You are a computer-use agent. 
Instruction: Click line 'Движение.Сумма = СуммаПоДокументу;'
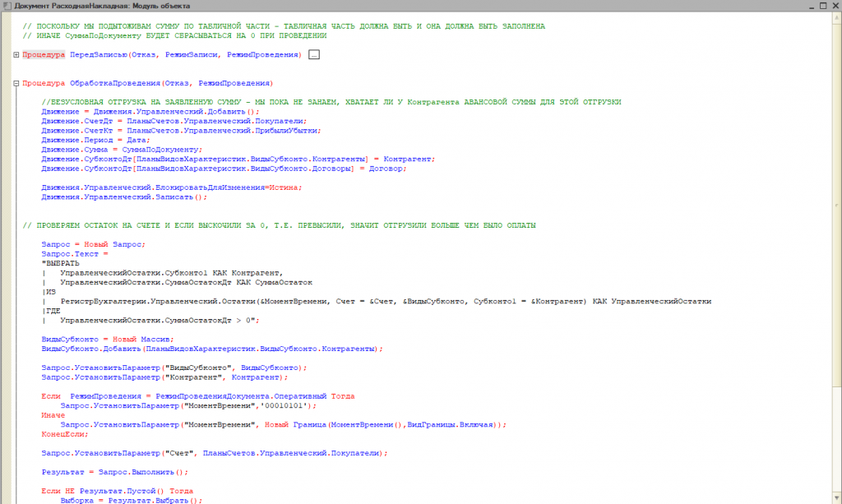(122, 150)
